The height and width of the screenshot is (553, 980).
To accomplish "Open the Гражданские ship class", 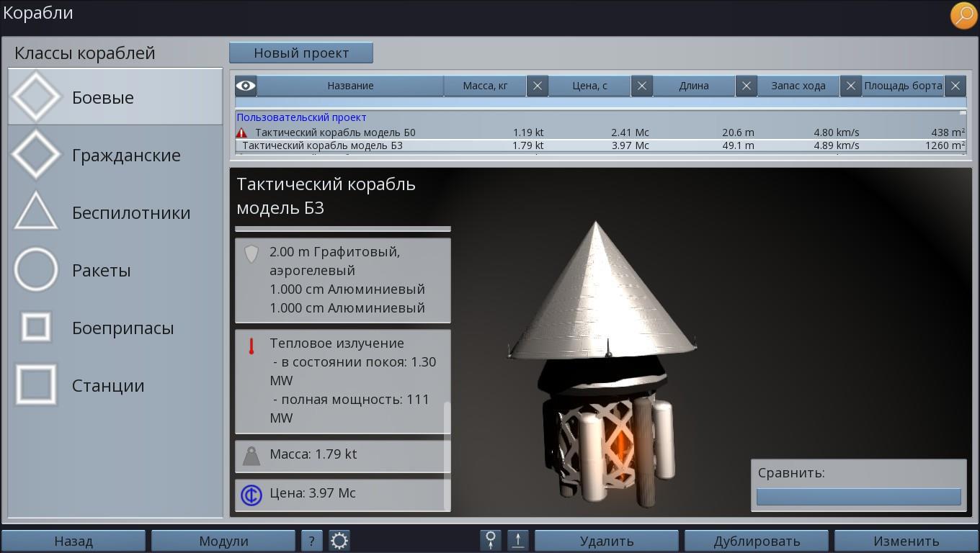I will tap(115, 154).
